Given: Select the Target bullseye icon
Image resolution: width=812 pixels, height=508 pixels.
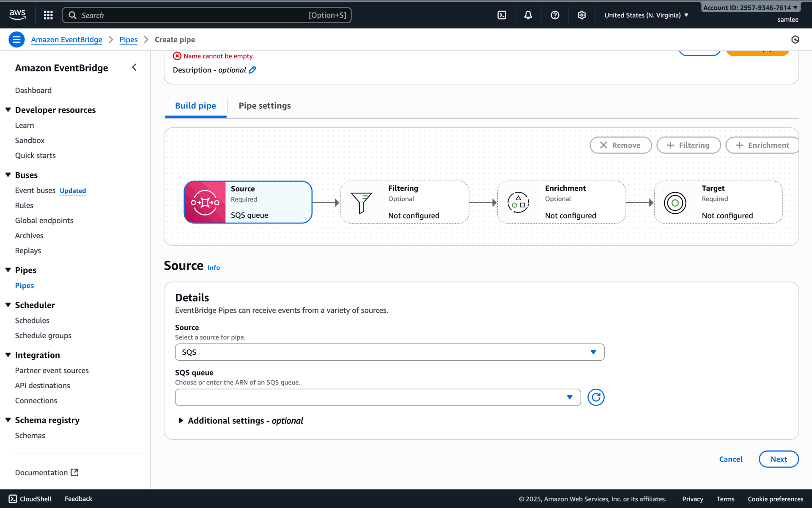Looking at the screenshot, I should pyautogui.click(x=675, y=203).
